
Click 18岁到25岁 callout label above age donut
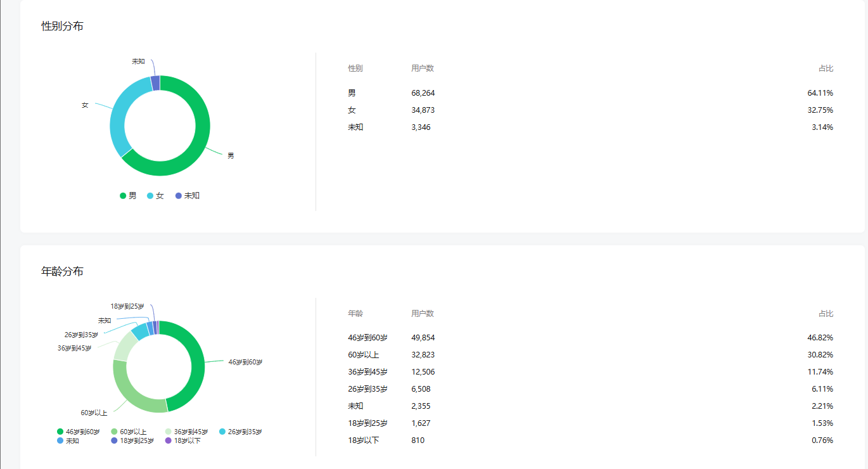coord(127,306)
